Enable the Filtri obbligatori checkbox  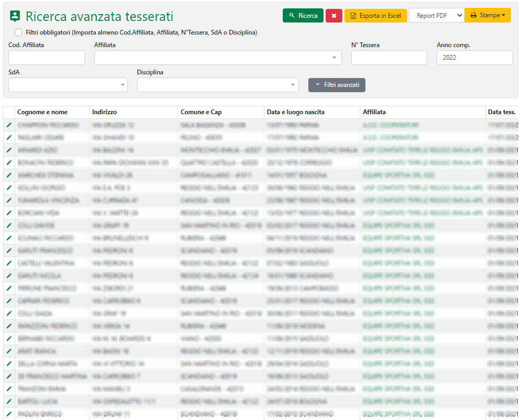[18, 32]
